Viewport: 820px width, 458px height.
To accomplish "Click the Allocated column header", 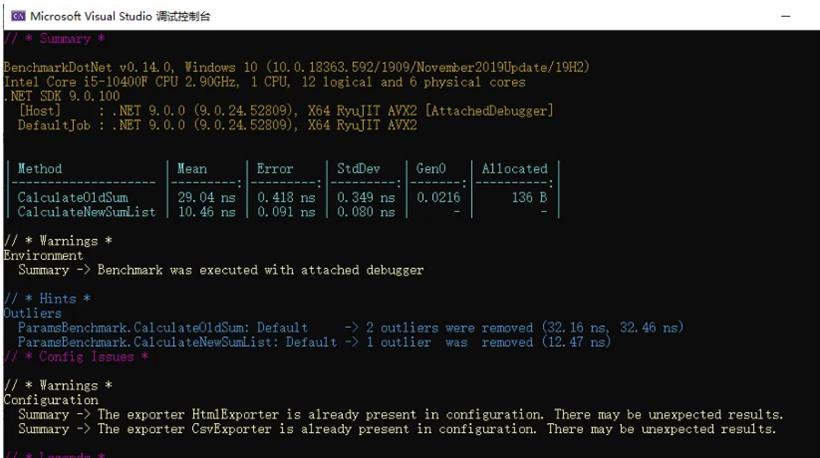I will (x=515, y=168).
